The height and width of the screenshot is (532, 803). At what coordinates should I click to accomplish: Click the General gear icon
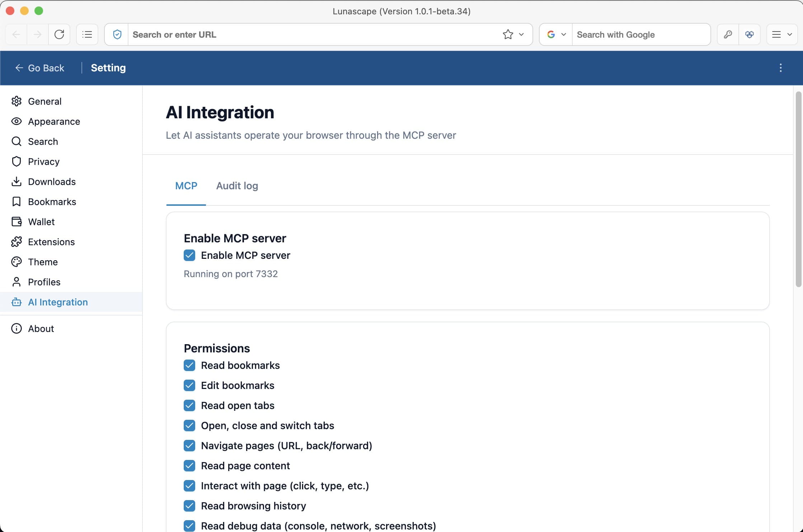(17, 101)
